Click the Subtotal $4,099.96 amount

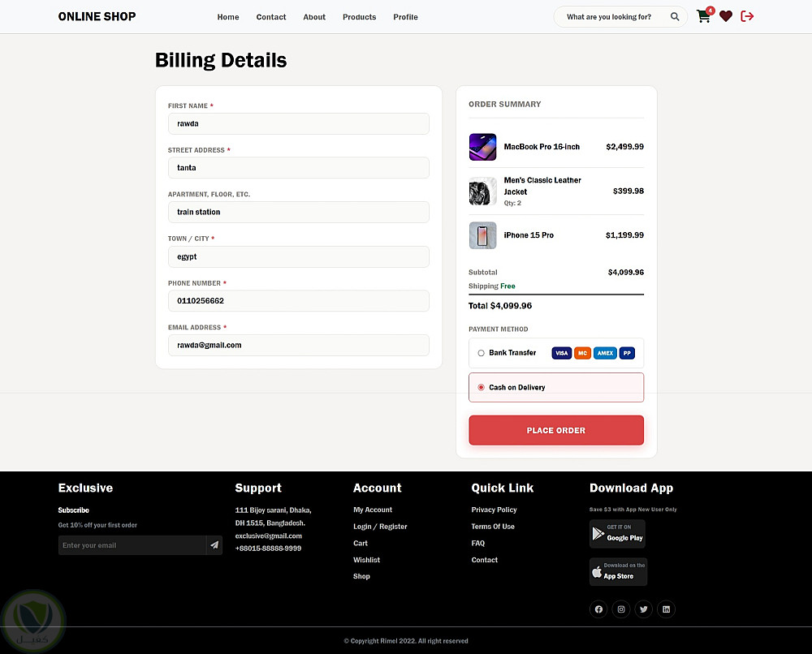click(x=626, y=272)
